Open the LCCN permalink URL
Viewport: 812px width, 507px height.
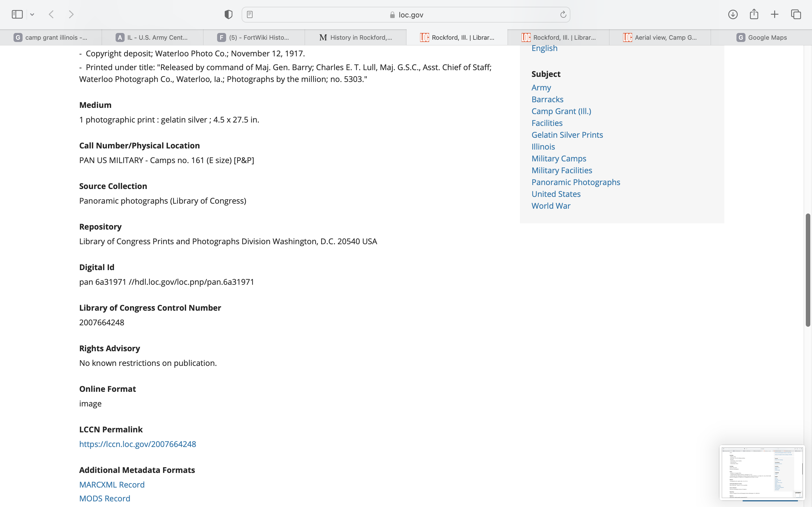tap(138, 444)
